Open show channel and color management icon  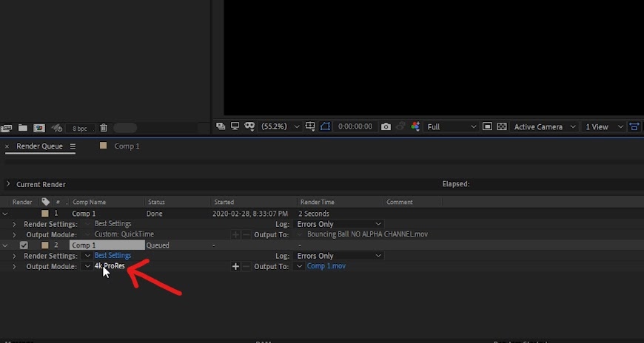tap(415, 126)
